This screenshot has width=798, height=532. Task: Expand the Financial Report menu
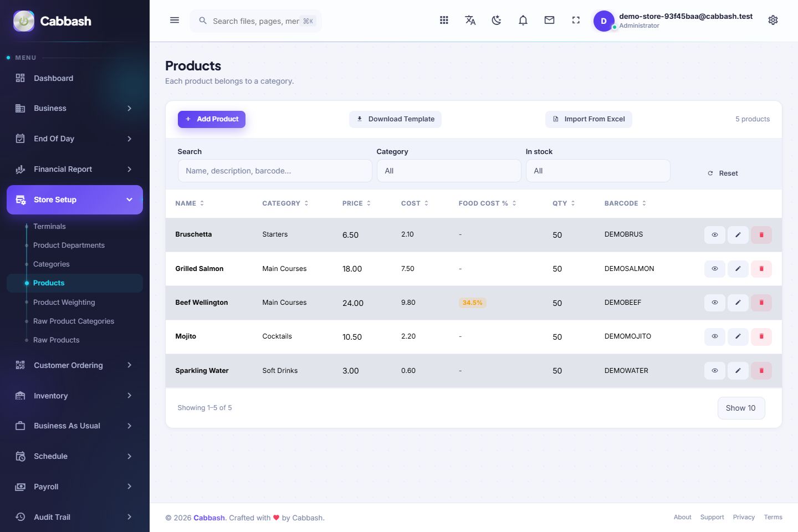tap(75, 169)
